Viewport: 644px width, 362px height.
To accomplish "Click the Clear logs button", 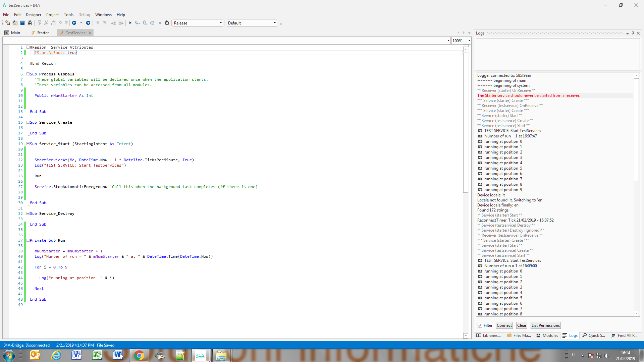I will tap(522, 325).
